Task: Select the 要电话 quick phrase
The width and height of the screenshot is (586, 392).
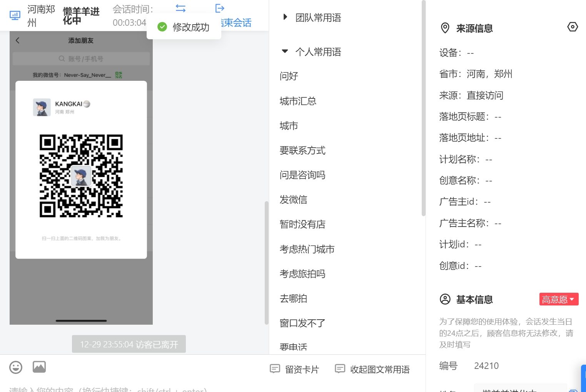Action: pyautogui.click(x=294, y=347)
